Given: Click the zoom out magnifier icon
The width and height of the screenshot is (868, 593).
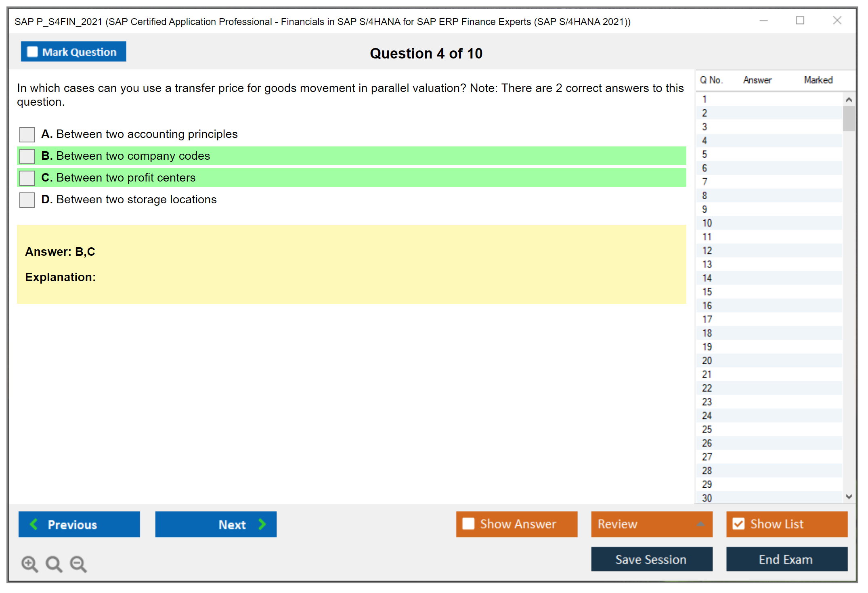Looking at the screenshot, I should point(78,564).
